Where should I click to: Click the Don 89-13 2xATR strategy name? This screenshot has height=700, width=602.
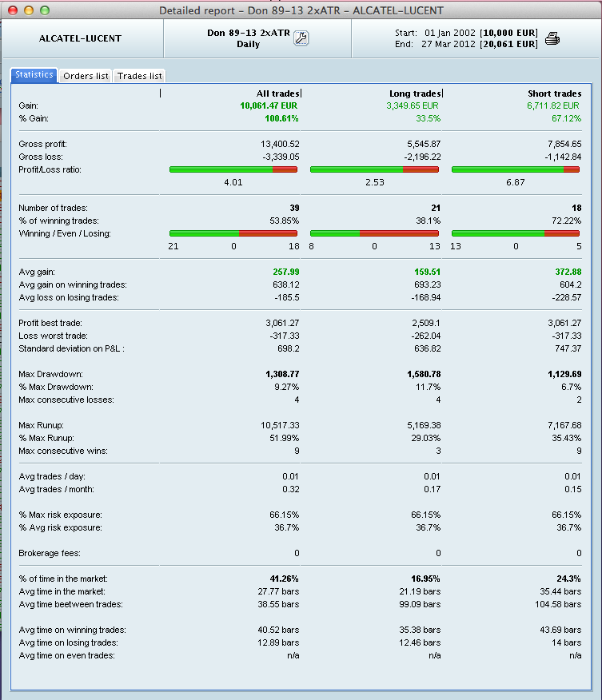click(x=249, y=33)
